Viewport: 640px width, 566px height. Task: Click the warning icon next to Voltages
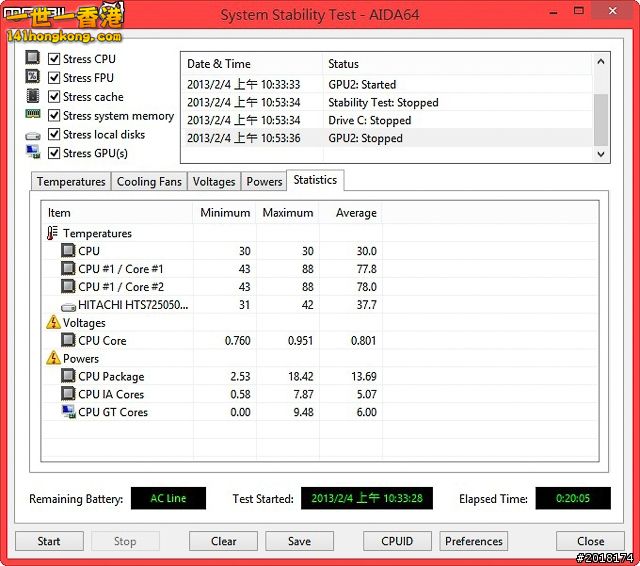tap(53, 323)
